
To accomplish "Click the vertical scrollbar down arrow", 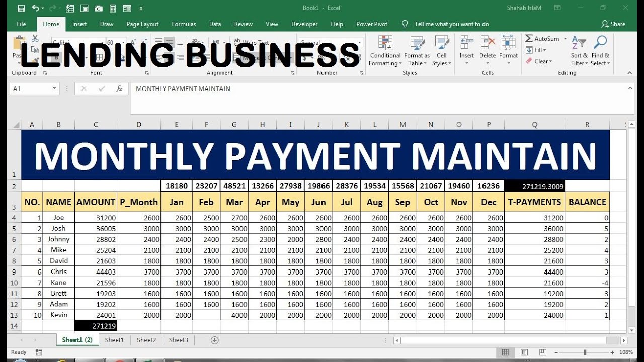I will [632, 330].
